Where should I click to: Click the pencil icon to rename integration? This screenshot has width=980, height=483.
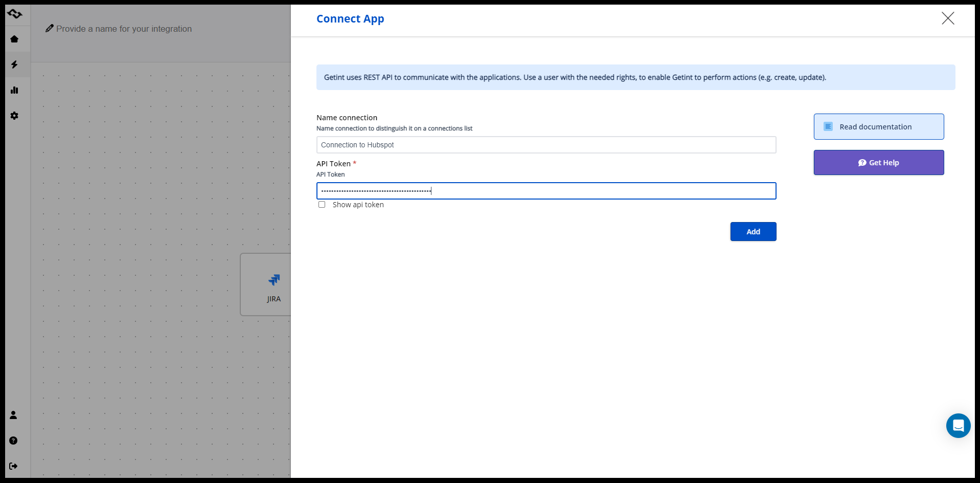(50, 29)
